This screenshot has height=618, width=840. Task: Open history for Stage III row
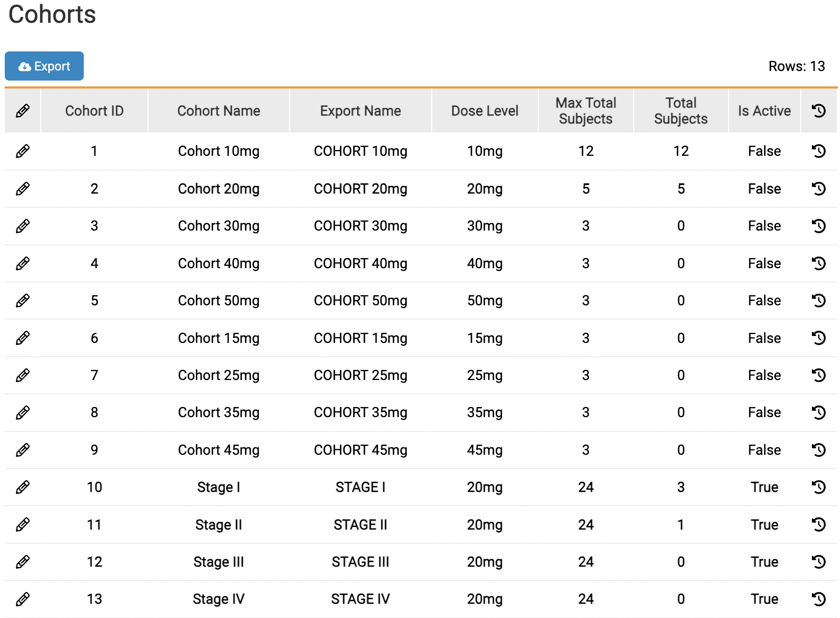pos(819,562)
